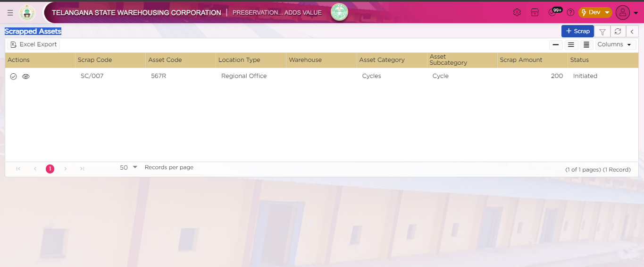Sort by the Scrap Code column header
This screenshot has height=267, width=644.
(110, 60)
